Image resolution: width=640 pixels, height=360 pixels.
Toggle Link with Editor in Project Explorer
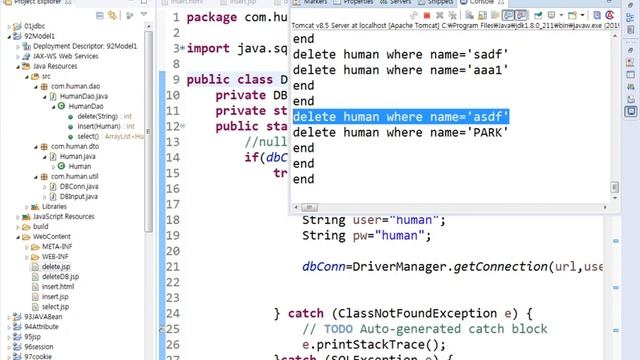tap(112, 16)
